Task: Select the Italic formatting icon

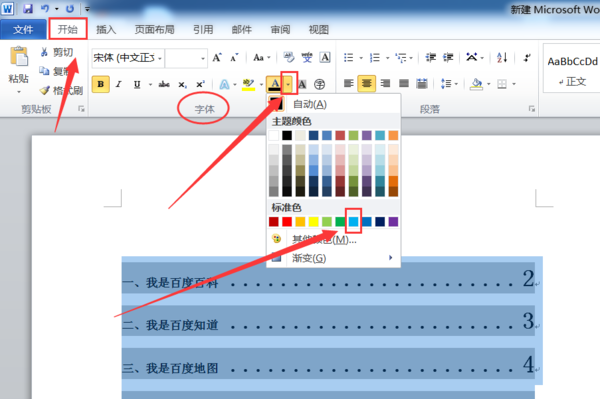Action: pos(119,84)
